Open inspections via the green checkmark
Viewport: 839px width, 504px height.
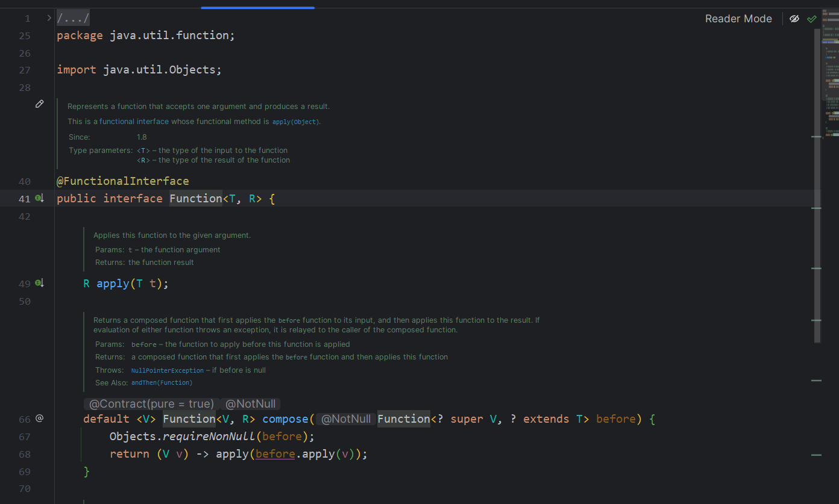(812, 19)
